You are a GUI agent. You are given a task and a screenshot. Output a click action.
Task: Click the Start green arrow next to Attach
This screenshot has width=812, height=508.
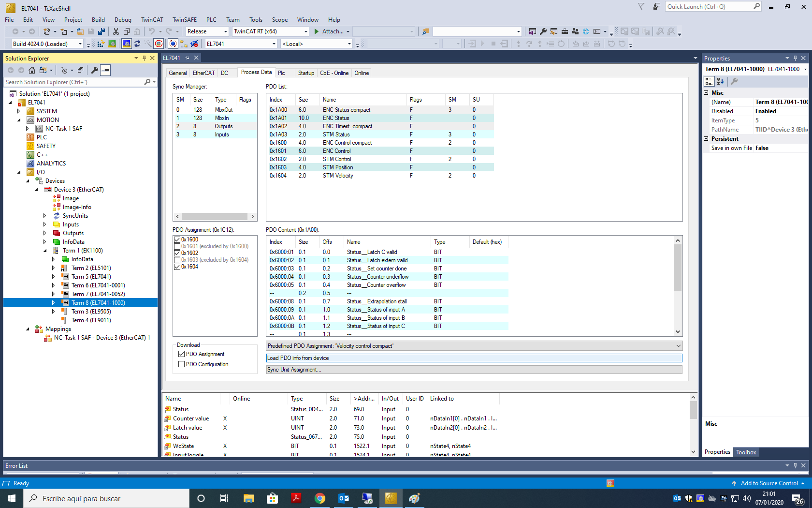(x=317, y=31)
